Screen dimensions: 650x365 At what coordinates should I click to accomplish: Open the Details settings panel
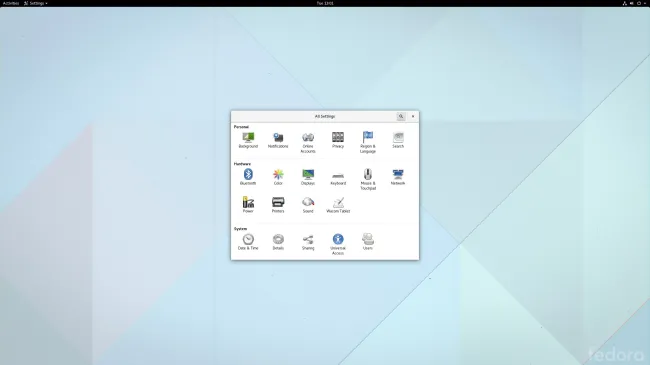point(278,242)
